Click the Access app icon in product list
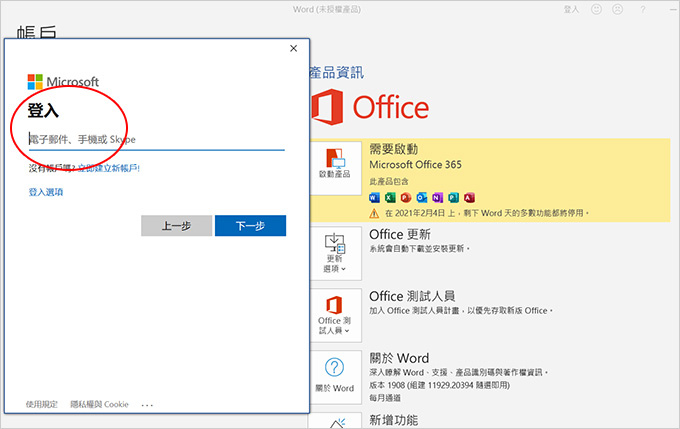The width and height of the screenshot is (680, 429). 469,198
